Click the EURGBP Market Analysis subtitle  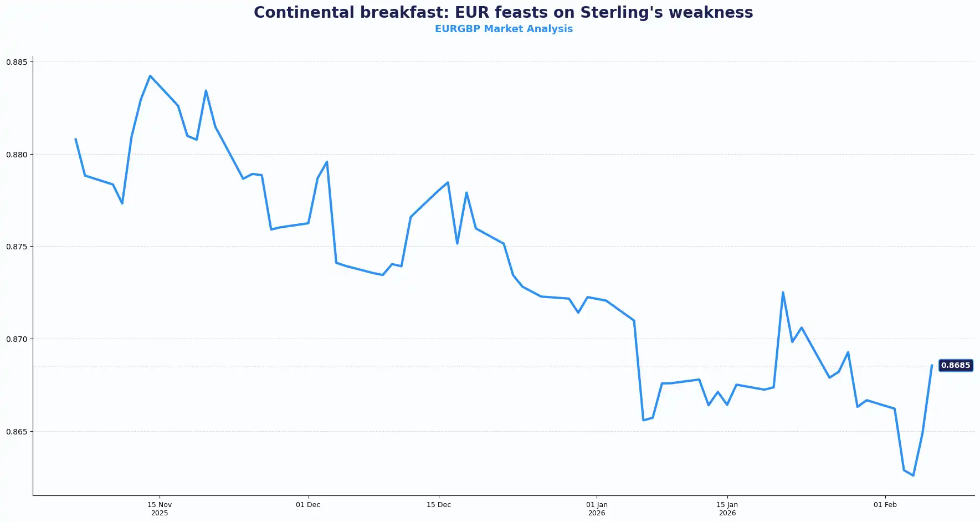[503, 29]
